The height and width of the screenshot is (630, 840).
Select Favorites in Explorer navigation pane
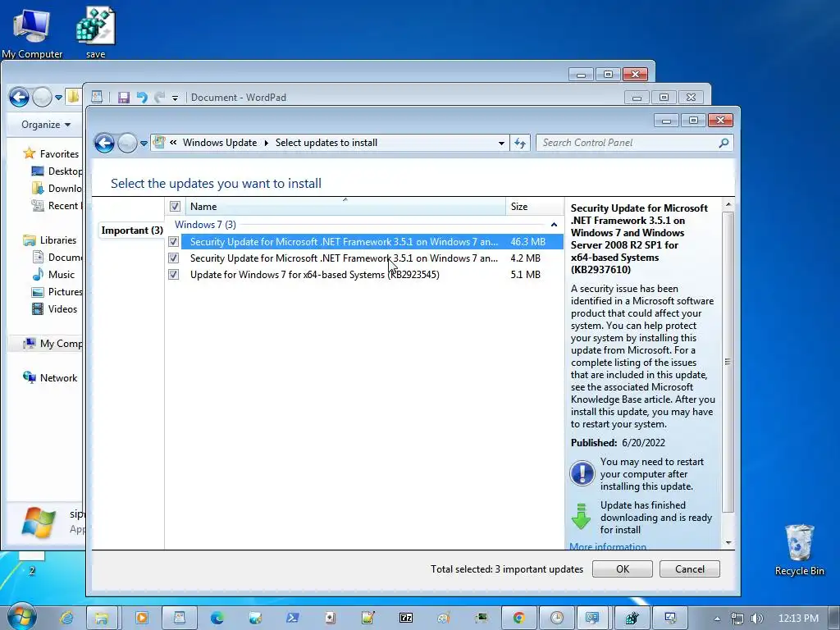click(x=59, y=153)
